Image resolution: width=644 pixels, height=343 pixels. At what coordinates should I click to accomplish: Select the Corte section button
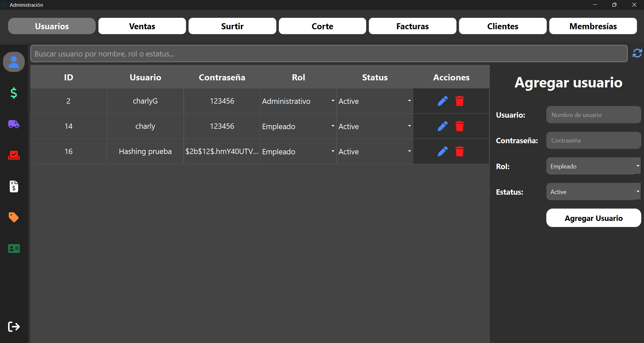(x=322, y=26)
